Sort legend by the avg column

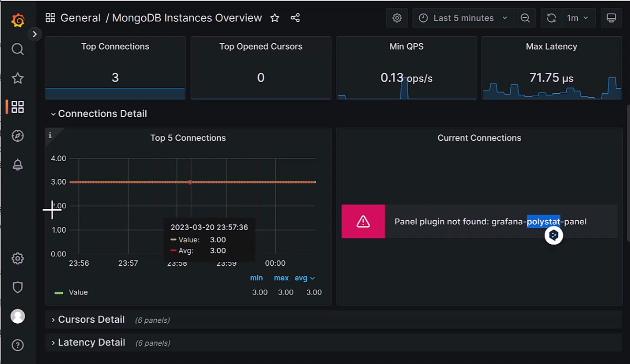305,278
